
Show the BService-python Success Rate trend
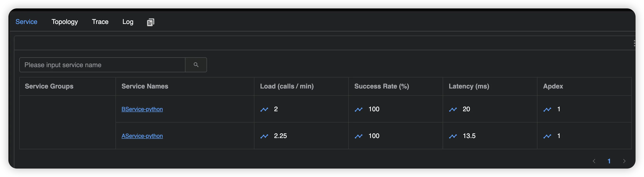click(359, 109)
